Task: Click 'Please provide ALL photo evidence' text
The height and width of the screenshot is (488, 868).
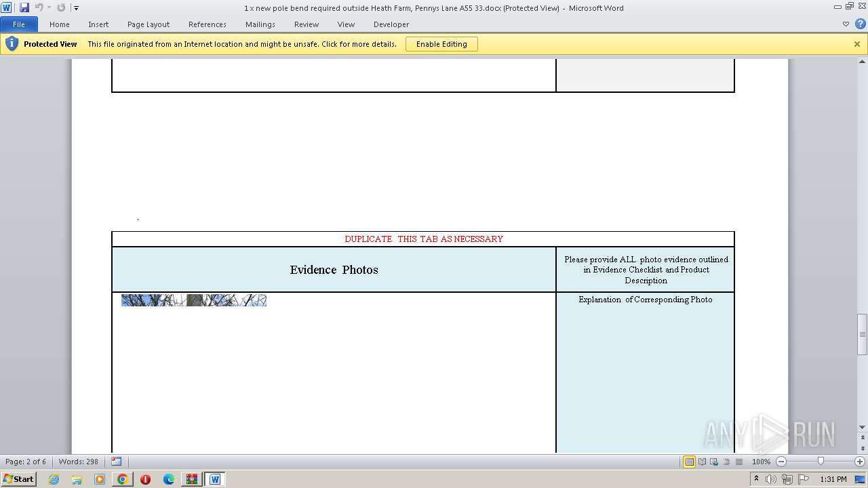Action: click(646, 270)
